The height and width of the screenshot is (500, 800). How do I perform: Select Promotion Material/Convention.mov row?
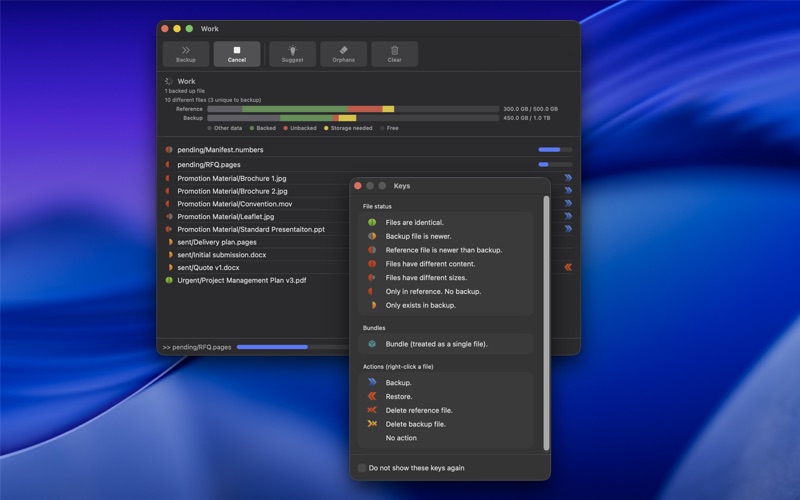[x=255, y=204]
